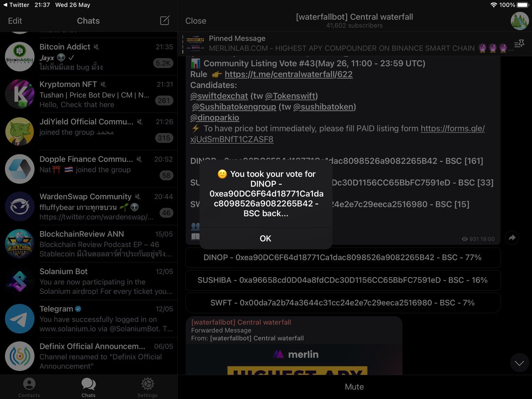The image size is (532, 399).
Task: Tap Mute at the bottom of the channel
Action: 354,387
